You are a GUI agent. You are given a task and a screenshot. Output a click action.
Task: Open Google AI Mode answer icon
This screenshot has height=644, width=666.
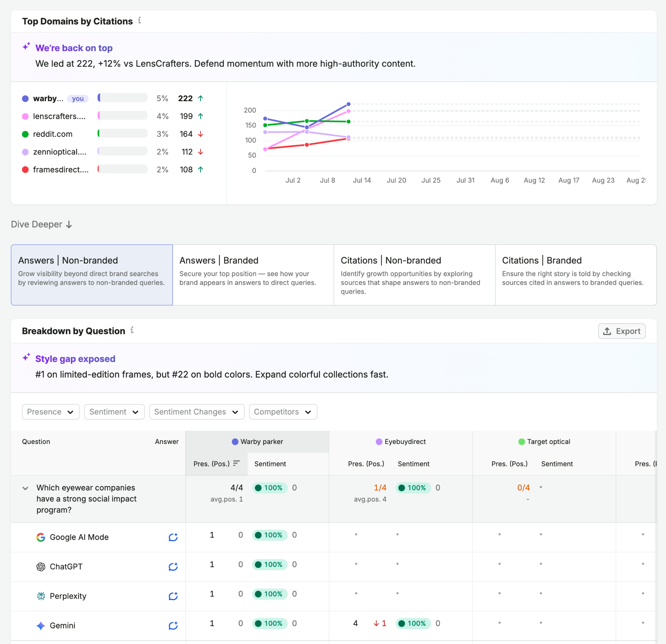173,537
